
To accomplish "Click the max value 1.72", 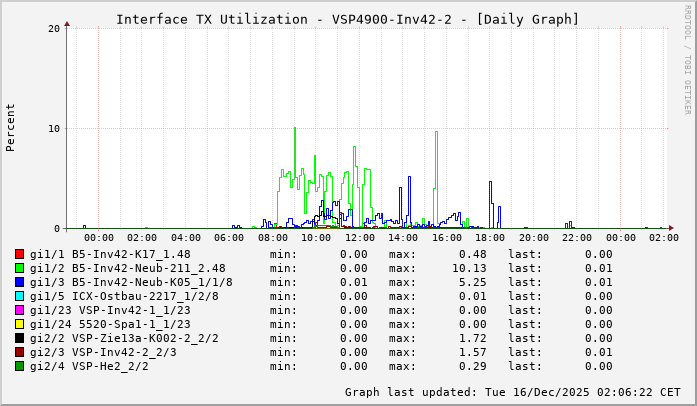I will (473, 338).
